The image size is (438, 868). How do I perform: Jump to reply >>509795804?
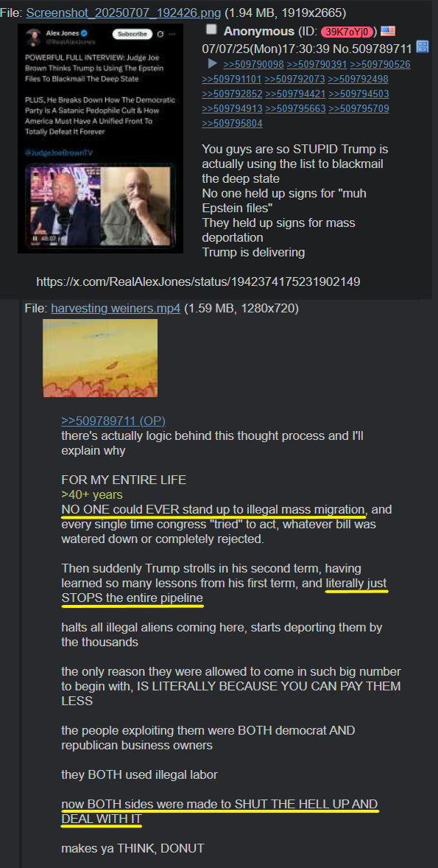coord(233,124)
